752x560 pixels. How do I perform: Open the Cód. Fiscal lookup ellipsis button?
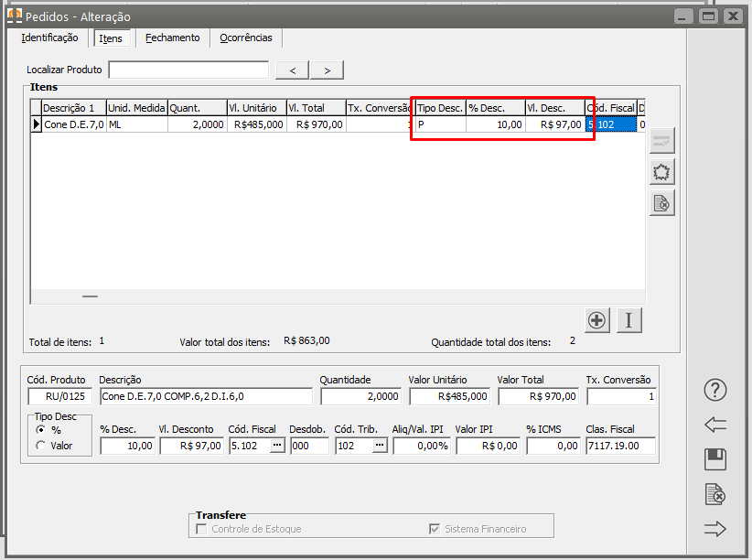tap(277, 446)
